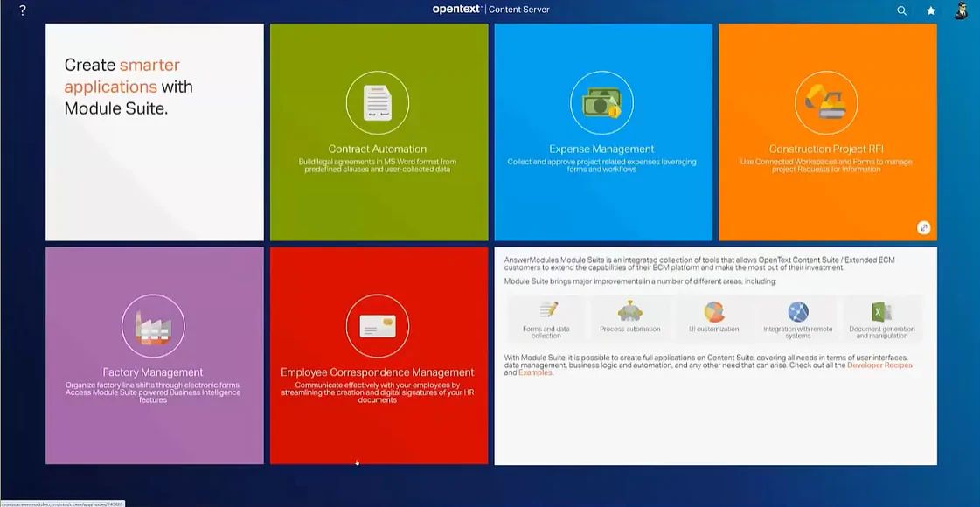The image size is (980, 507).
Task: Expand the Construction Project RFI tile
Action: click(x=924, y=227)
